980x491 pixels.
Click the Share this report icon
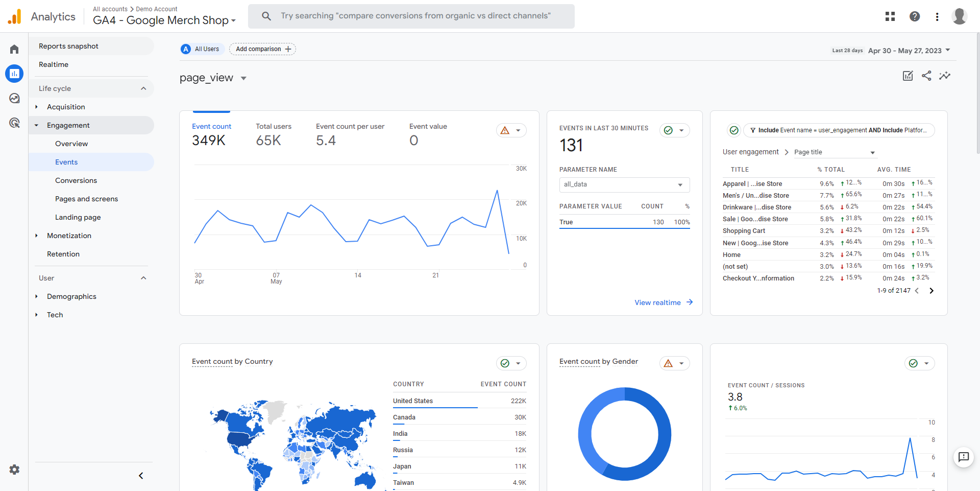(x=926, y=76)
